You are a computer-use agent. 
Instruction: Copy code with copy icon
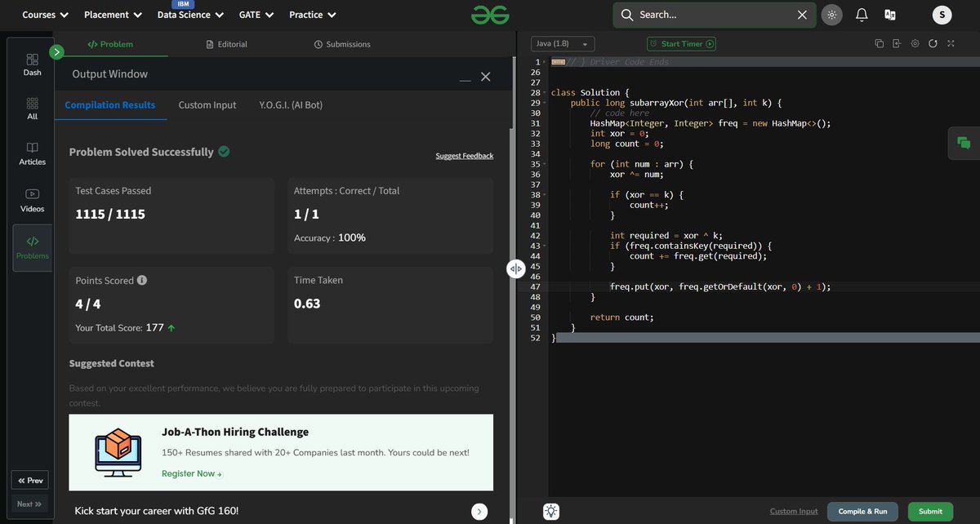click(880, 44)
